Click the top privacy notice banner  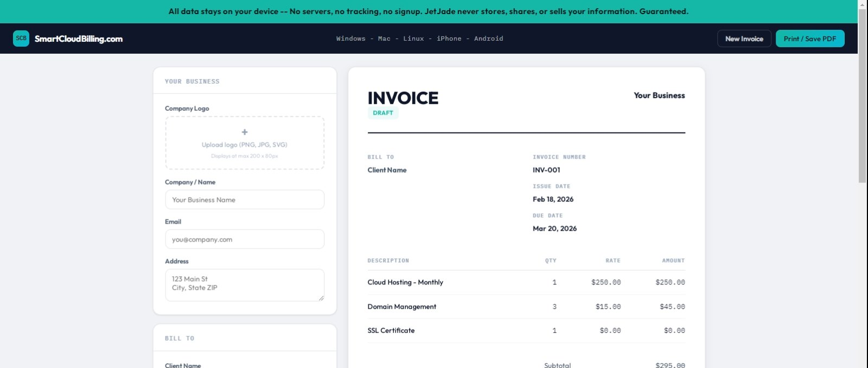429,11
